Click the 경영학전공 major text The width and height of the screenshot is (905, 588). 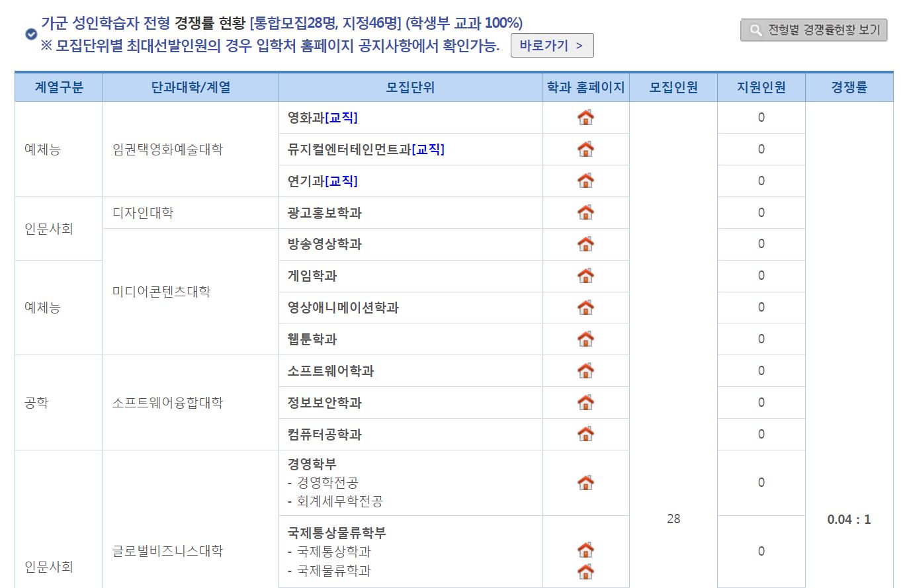(328, 483)
